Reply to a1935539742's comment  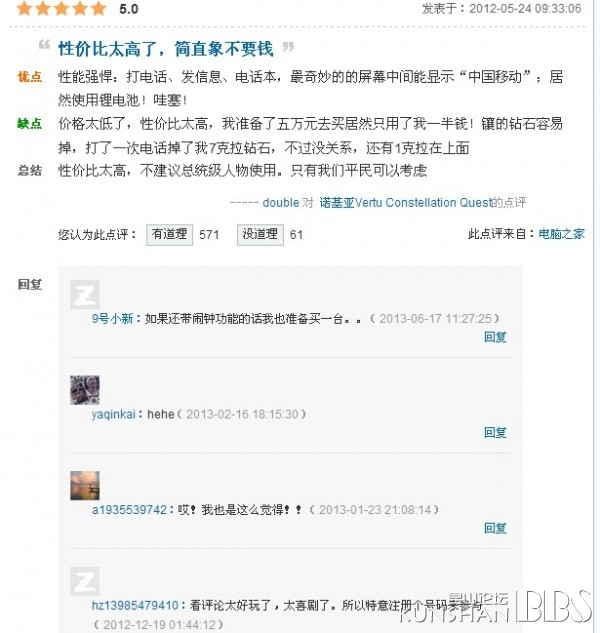pos(495,528)
